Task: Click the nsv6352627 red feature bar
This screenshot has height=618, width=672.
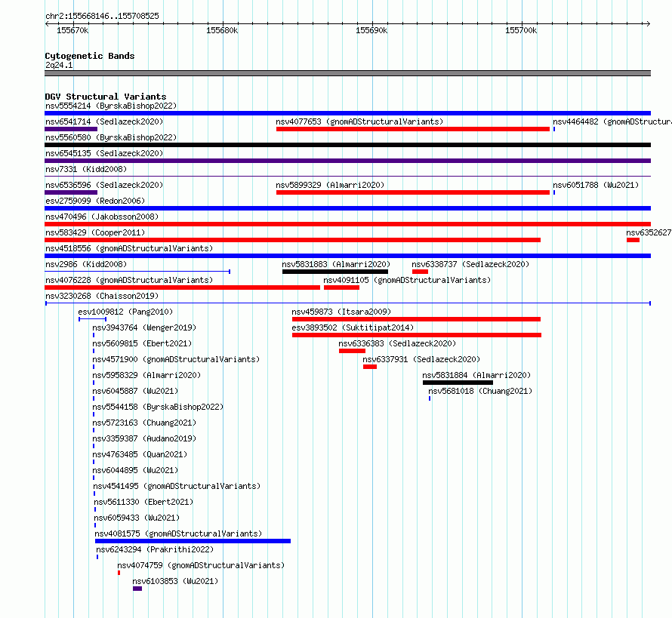Action: (633, 240)
